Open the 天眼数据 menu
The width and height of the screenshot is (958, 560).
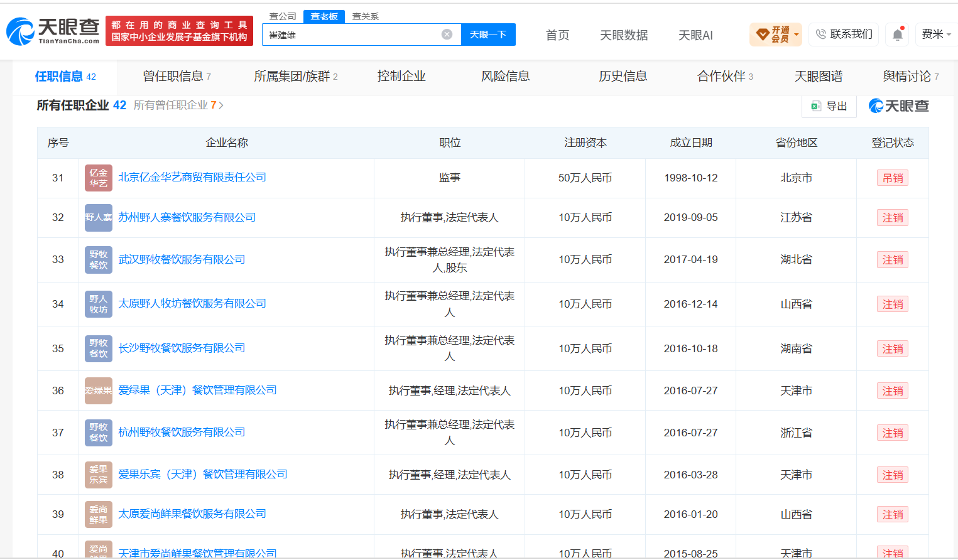(x=624, y=35)
